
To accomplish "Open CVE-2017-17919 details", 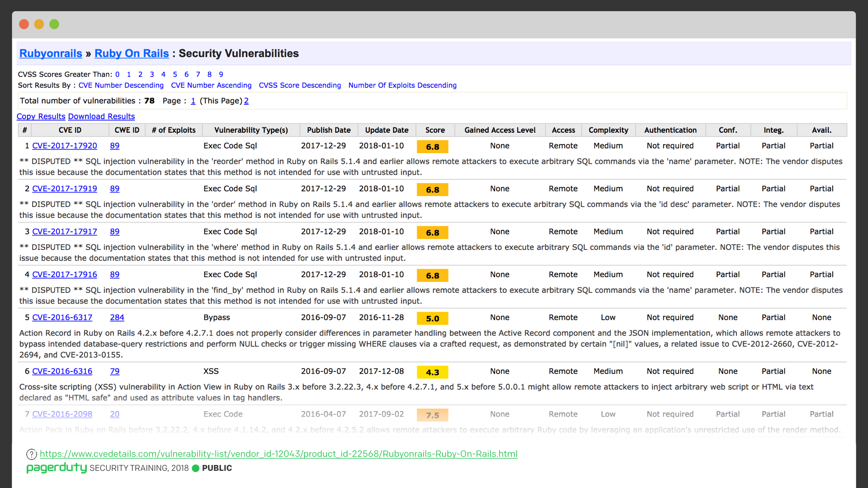I will point(65,189).
